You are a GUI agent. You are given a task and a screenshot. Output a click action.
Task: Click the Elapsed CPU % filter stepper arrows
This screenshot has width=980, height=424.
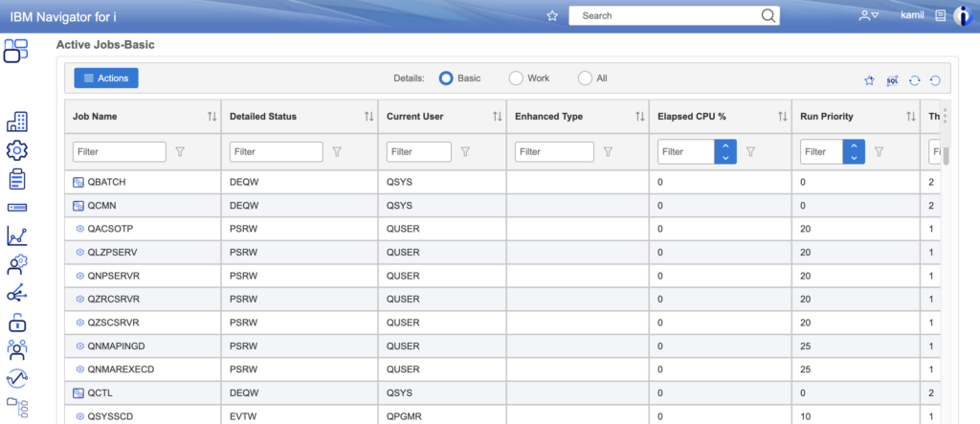point(725,151)
